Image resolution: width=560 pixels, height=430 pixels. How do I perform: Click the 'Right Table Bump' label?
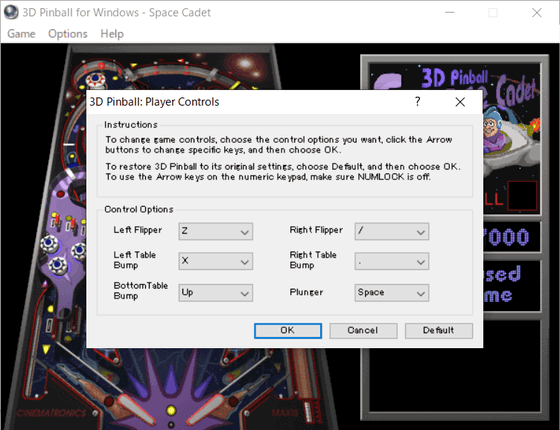(313, 260)
